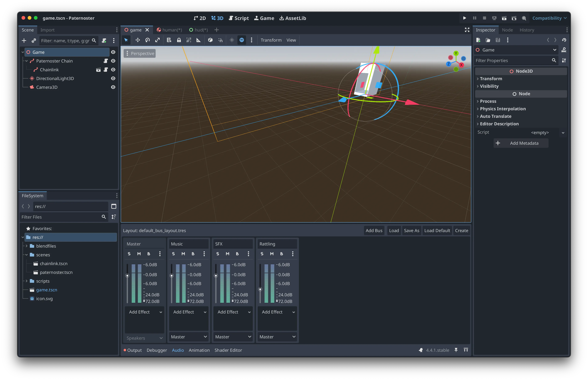Activate the Scale tool
The height and width of the screenshot is (380, 588).
157,40
